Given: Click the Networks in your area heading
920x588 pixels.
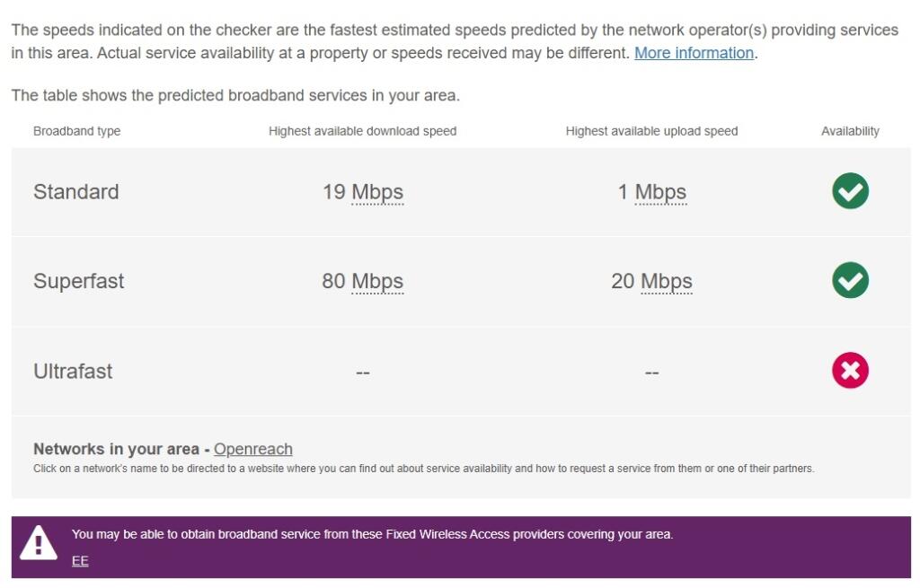Looking at the screenshot, I should pyautogui.click(x=116, y=449).
